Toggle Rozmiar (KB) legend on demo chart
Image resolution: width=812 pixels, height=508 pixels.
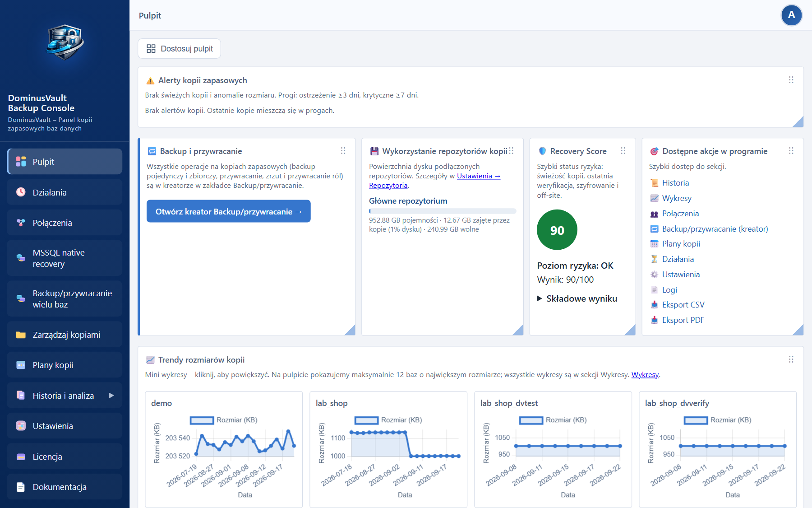click(224, 420)
